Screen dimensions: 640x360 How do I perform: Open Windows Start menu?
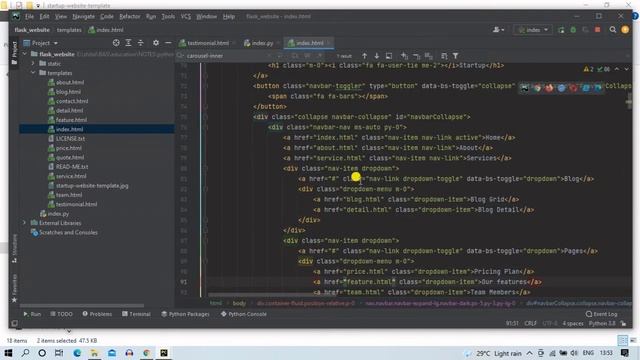click(8, 353)
